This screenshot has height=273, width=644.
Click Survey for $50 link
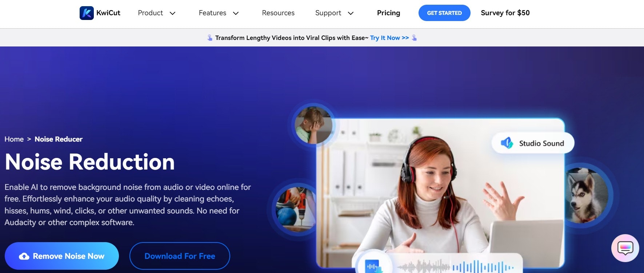[x=505, y=13]
